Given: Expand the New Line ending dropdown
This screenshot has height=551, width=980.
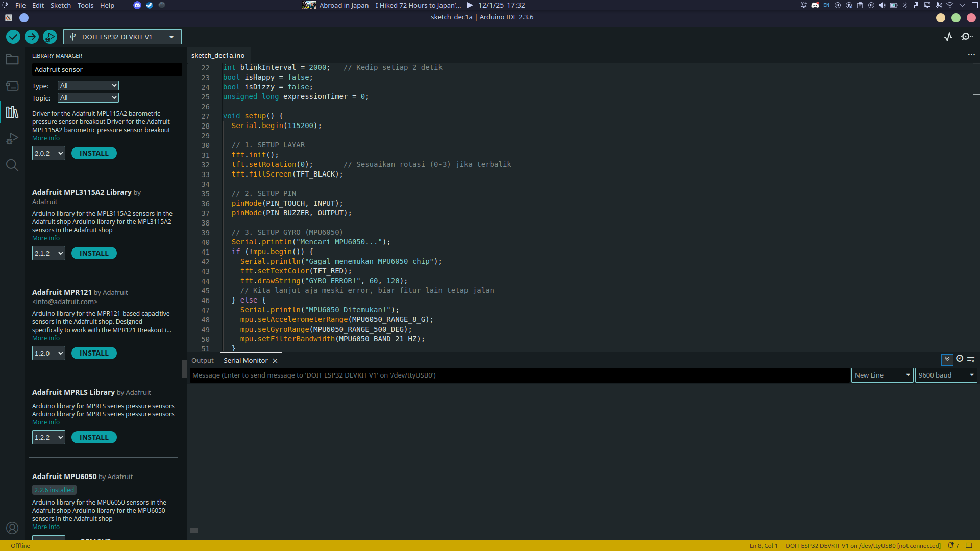Looking at the screenshot, I should 882,375.
